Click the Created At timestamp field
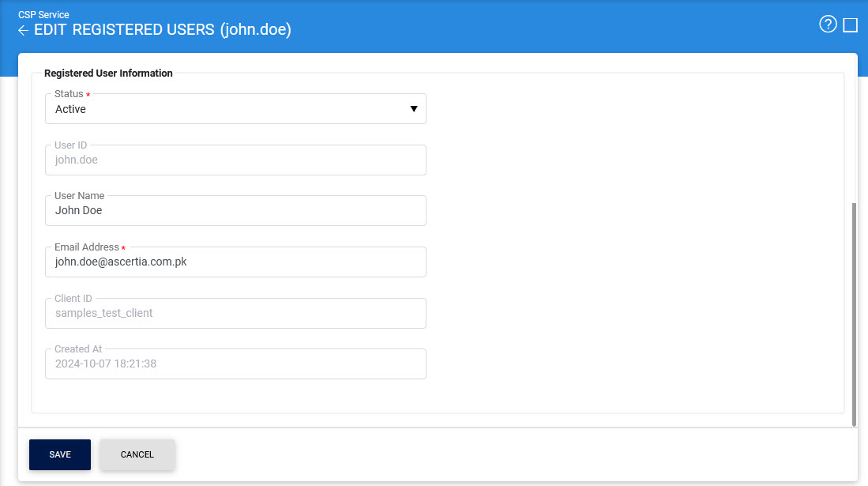Image resolution: width=868 pixels, height=486 pixels. click(235, 364)
